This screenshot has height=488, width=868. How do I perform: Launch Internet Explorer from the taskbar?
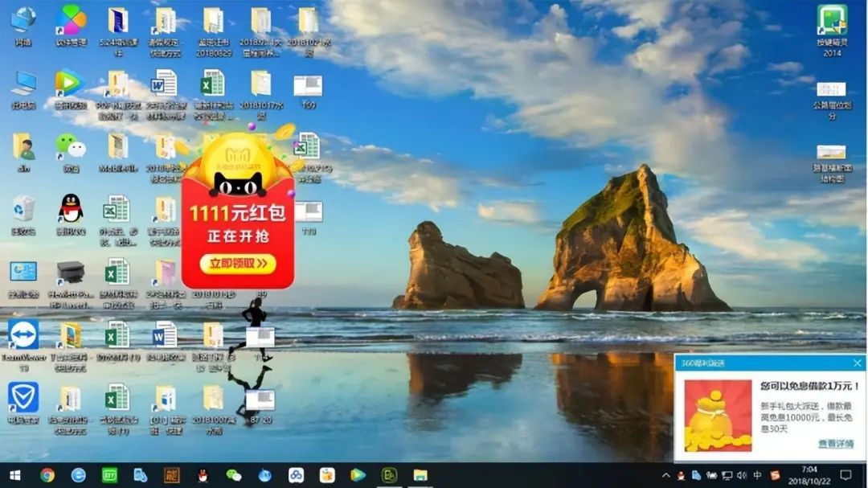coord(78,474)
